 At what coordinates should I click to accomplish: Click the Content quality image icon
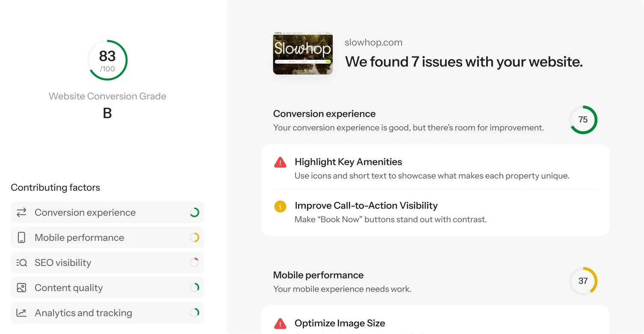pyautogui.click(x=21, y=287)
